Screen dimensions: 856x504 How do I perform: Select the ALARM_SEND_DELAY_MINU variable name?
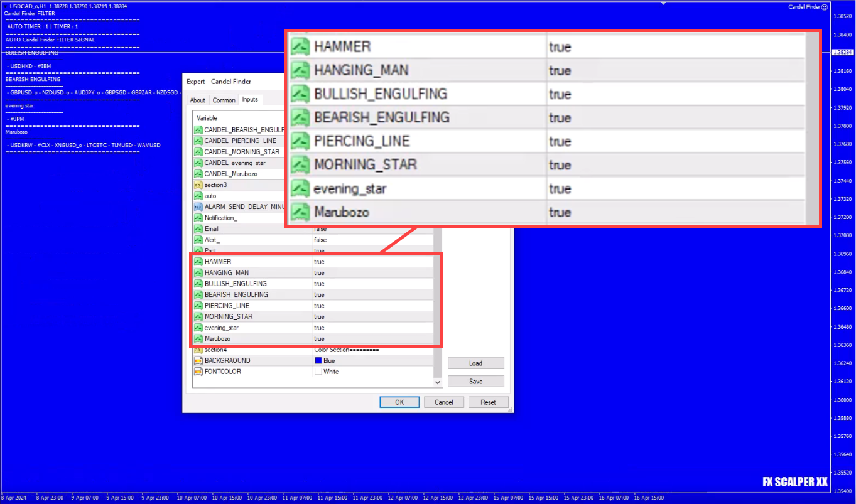(x=245, y=206)
